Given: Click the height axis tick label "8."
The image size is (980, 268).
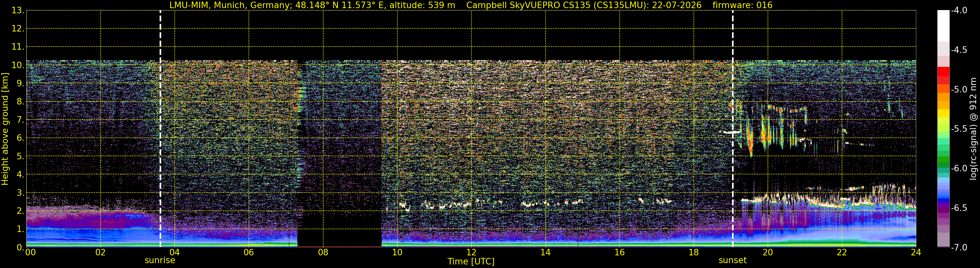Looking at the screenshot, I should point(20,101).
